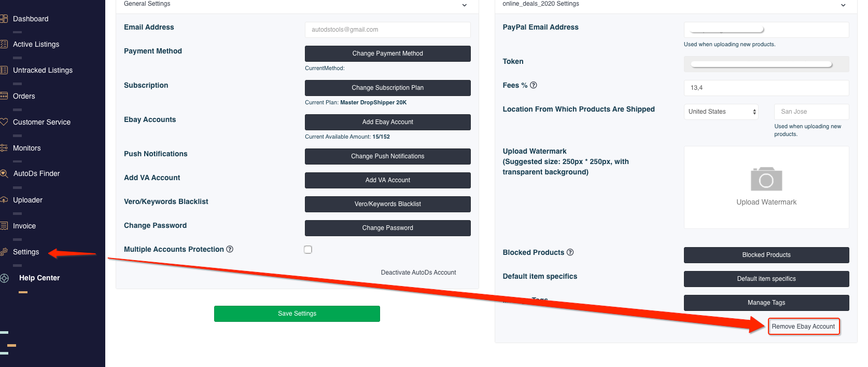
Task: Enable the Multiple Accounts Protection checkbox
Action: pyautogui.click(x=308, y=250)
